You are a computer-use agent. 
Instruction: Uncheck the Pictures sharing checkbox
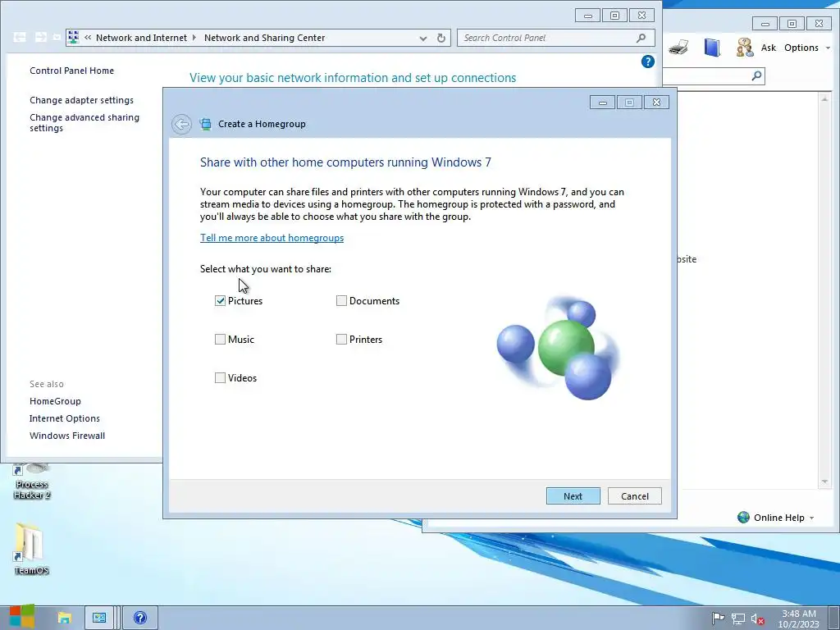click(220, 300)
